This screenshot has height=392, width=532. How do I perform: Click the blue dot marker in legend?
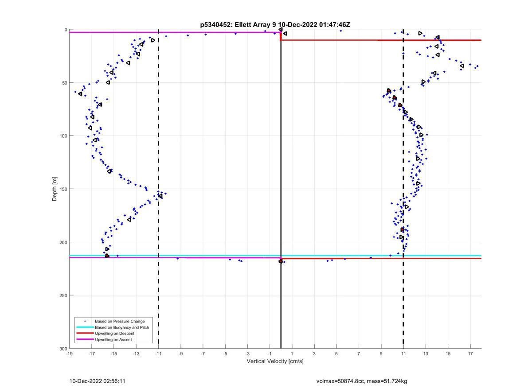click(85, 321)
